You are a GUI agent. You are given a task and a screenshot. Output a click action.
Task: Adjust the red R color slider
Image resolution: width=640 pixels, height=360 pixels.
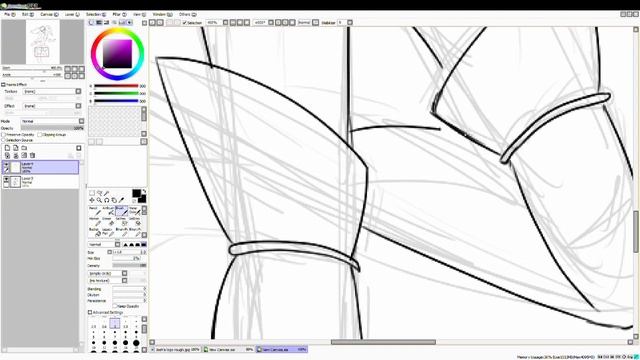click(116, 86)
